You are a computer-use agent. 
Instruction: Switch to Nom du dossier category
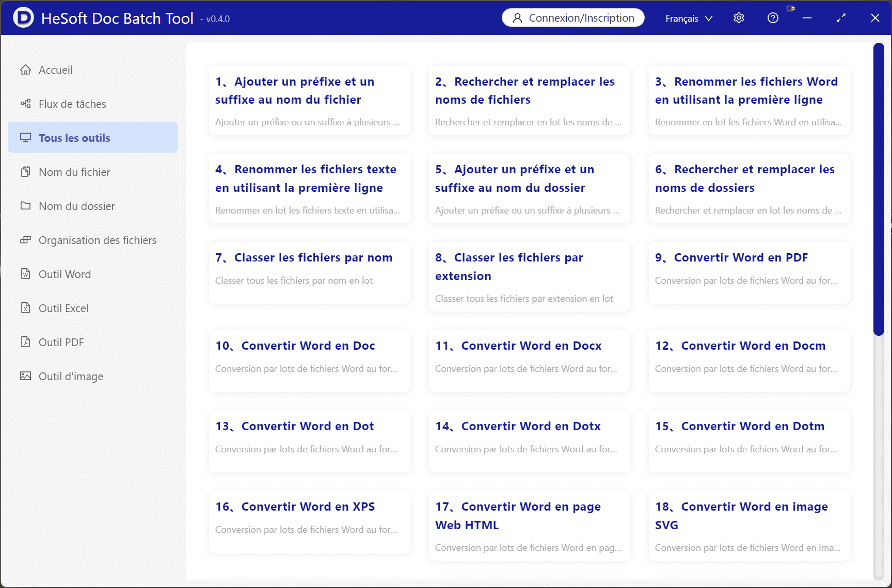point(76,206)
